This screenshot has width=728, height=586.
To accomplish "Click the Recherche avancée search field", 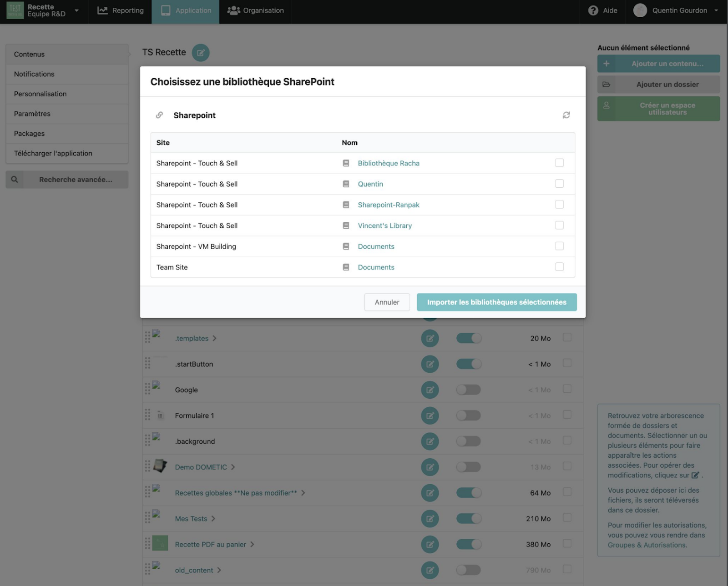I will 67,180.
